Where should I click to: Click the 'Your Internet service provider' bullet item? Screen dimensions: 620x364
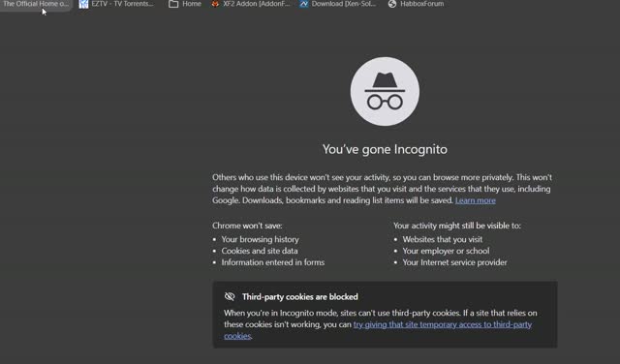tap(454, 262)
